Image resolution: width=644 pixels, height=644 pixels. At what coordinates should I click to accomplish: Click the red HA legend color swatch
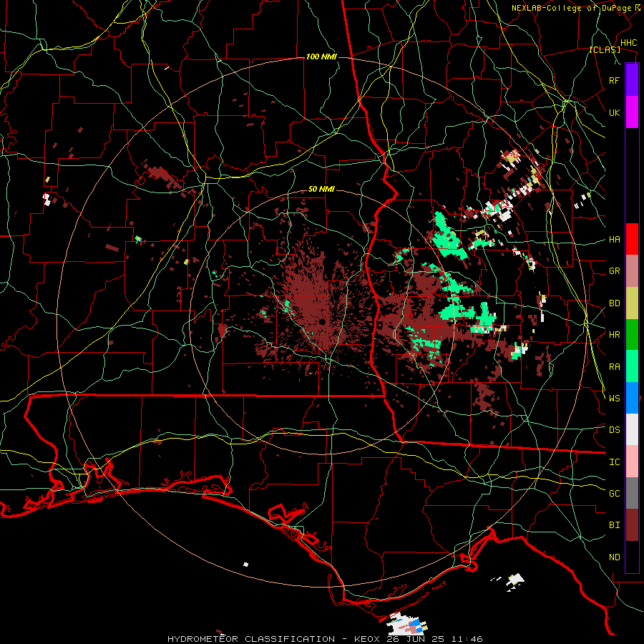click(632, 239)
